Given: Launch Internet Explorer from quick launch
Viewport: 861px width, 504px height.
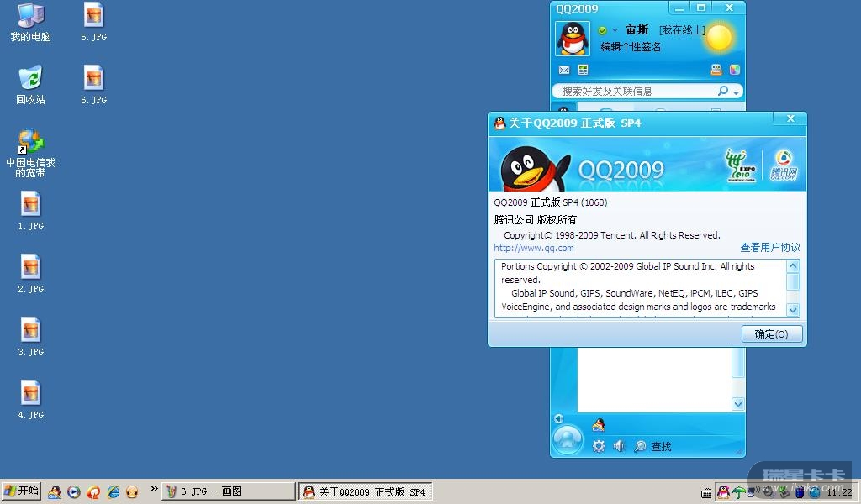Looking at the screenshot, I should [x=114, y=492].
